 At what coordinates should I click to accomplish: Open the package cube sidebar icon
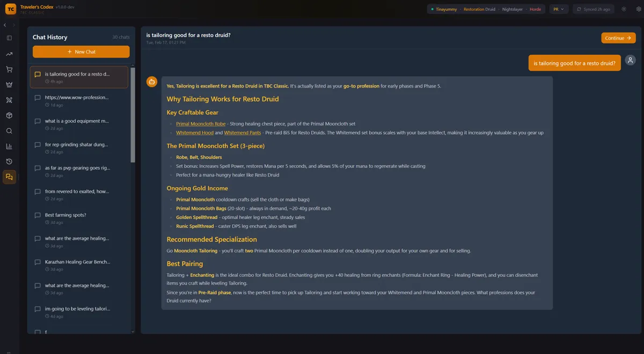pyautogui.click(x=9, y=115)
